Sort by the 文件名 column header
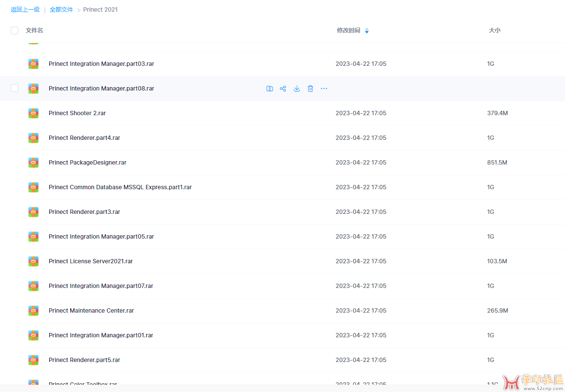Image resolution: width=565 pixels, height=392 pixels. [x=34, y=30]
